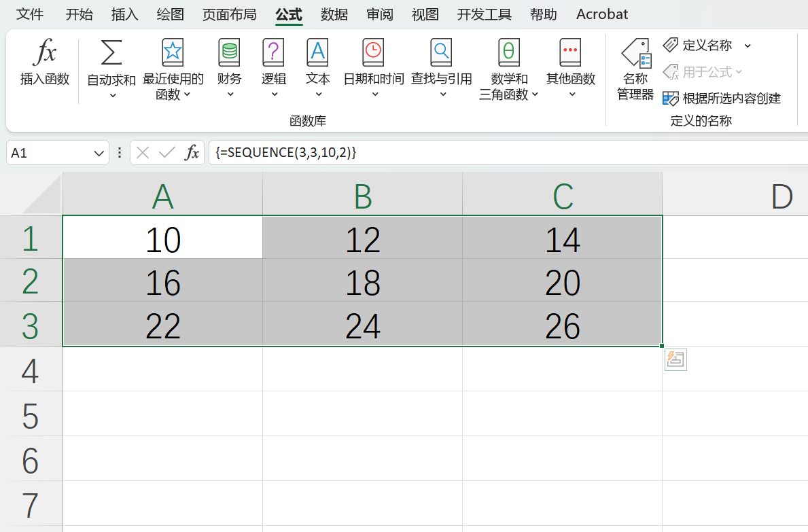The image size is (808, 532).
Task: Open the Math and Trig (数学和三角函数) icon
Action: click(x=509, y=52)
